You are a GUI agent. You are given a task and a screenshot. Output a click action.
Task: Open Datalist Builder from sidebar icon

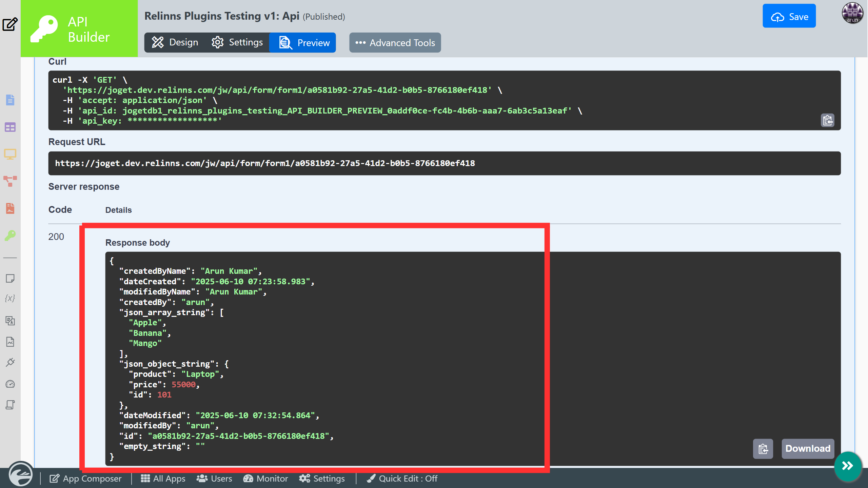(x=10, y=127)
